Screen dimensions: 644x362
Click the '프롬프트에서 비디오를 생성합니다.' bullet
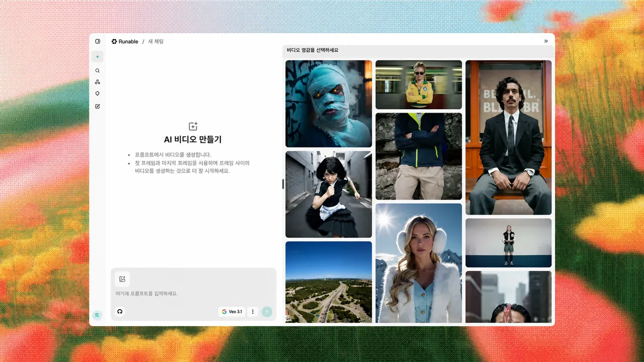pyautogui.click(x=173, y=155)
